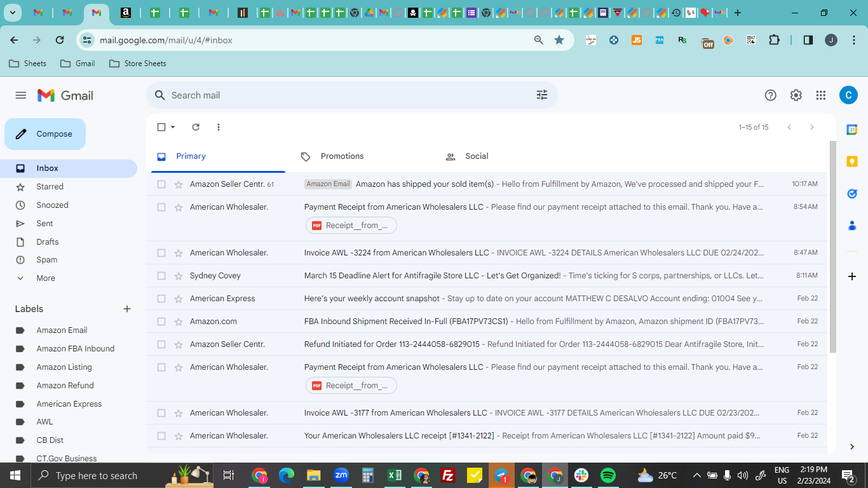
Task: Click the Chrome address bar URL
Action: (166, 40)
